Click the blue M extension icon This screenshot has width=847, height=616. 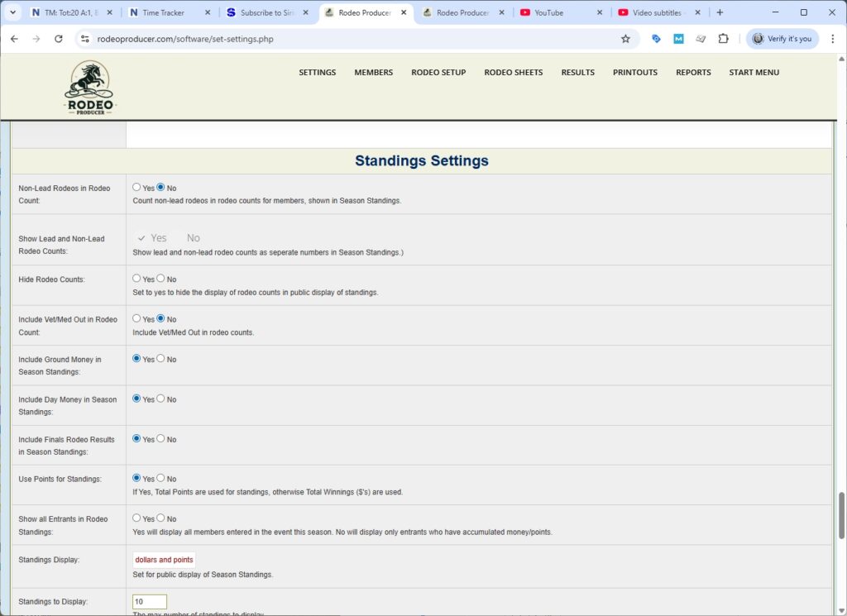click(x=679, y=38)
